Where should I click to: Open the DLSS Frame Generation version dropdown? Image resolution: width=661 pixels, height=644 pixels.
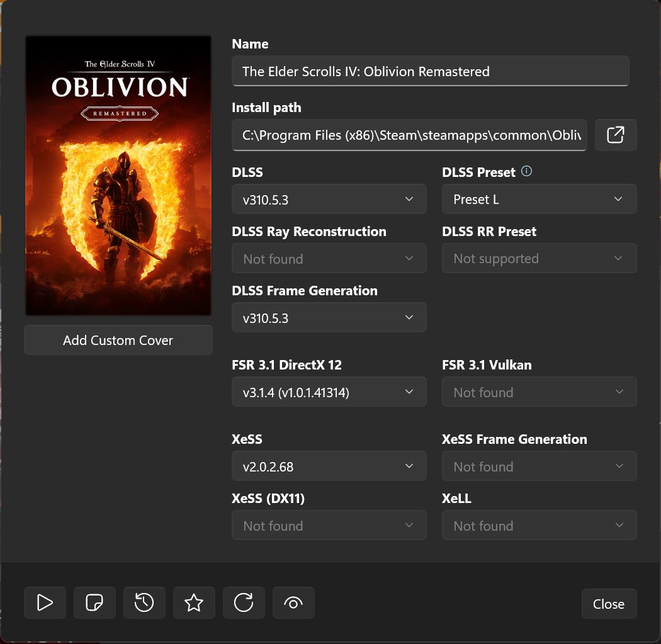(329, 317)
